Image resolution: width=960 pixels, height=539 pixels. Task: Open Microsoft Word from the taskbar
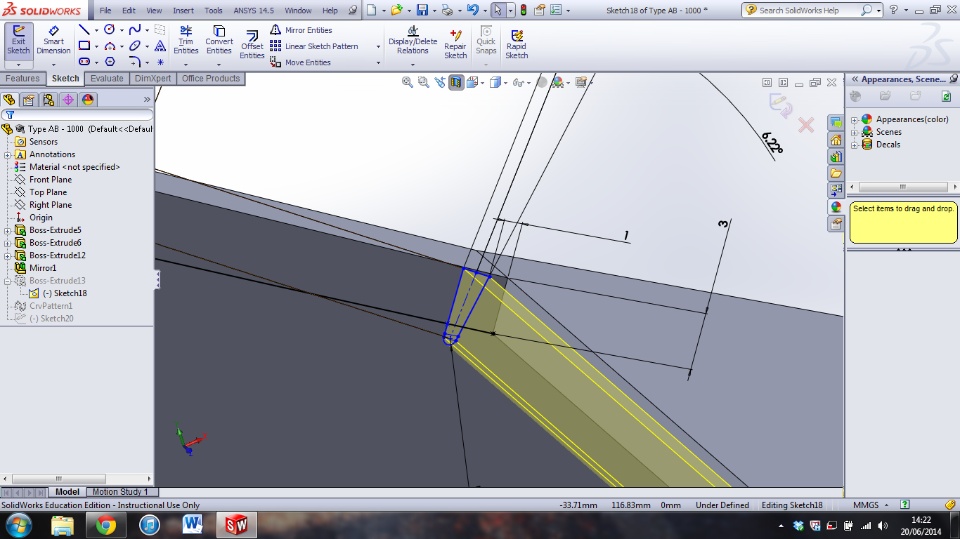coord(192,525)
